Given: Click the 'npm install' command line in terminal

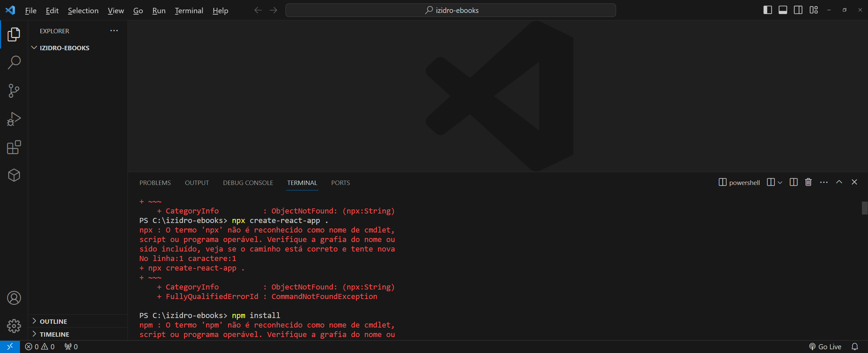Looking at the screenshot, I should (x=210, y=315).
